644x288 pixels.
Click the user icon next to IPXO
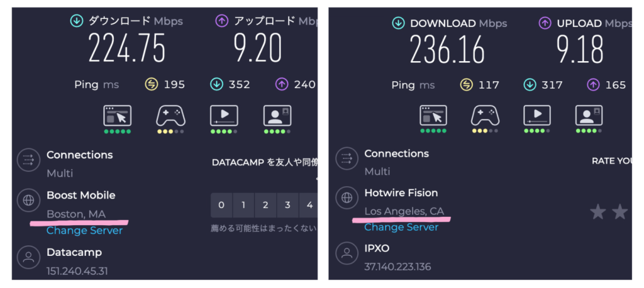point(346,254)
